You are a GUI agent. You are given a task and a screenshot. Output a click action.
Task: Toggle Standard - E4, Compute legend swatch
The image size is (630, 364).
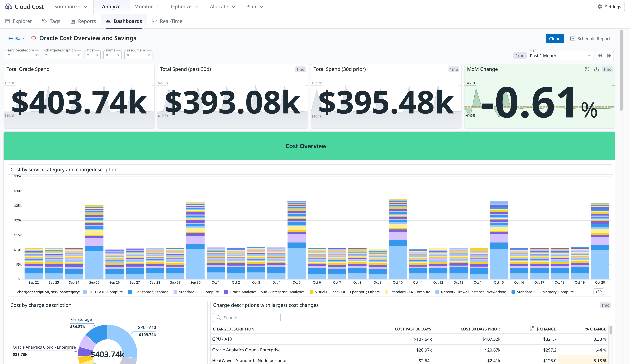[387, 292]
